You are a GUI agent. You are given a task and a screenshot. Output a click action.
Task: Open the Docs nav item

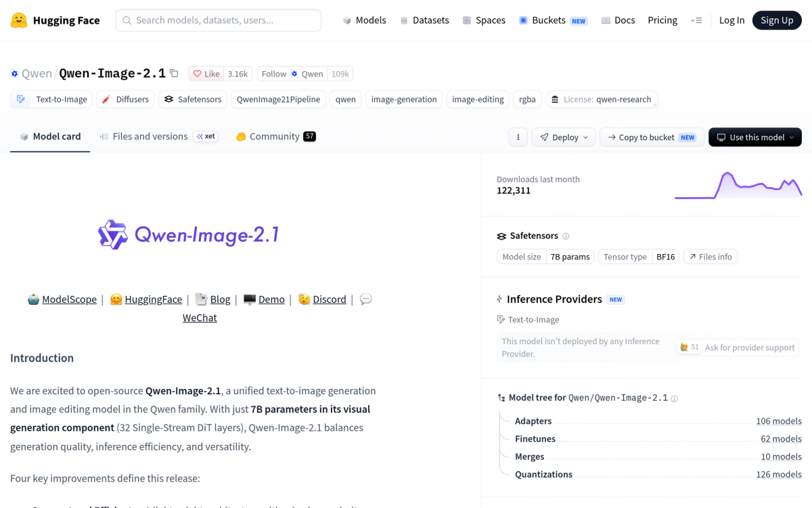(618, 20)
